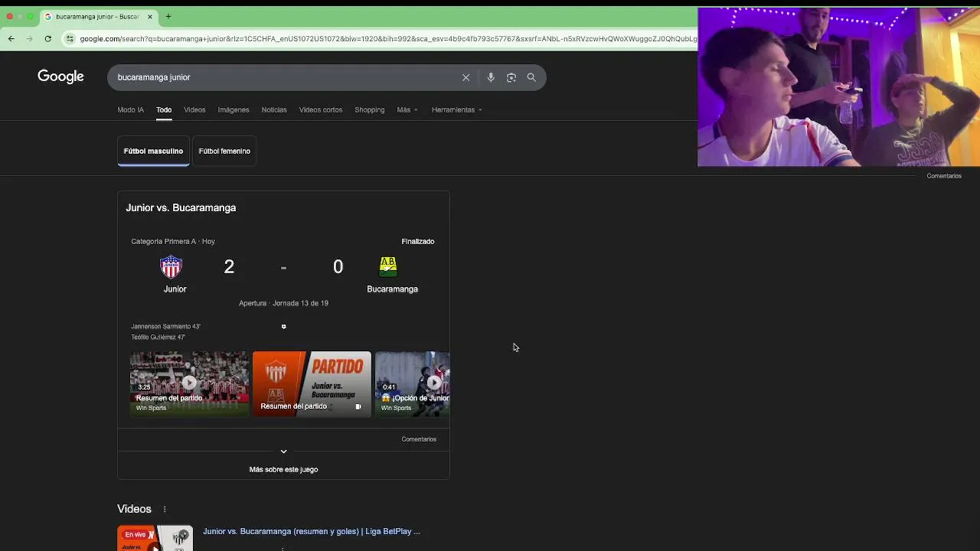
Task: Click 'Junior vs. Bucaramanga' heading
Action: tap(181, 207)
